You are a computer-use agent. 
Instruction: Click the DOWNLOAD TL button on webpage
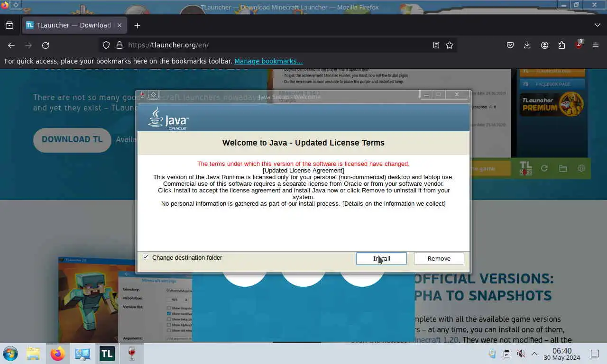pyautogui.click(x=72, y=139)
